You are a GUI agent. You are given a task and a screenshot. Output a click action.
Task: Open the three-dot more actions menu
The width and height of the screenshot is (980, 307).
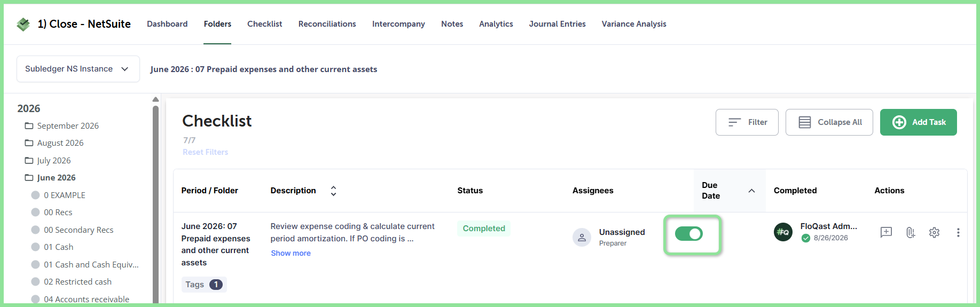point(958,232)
